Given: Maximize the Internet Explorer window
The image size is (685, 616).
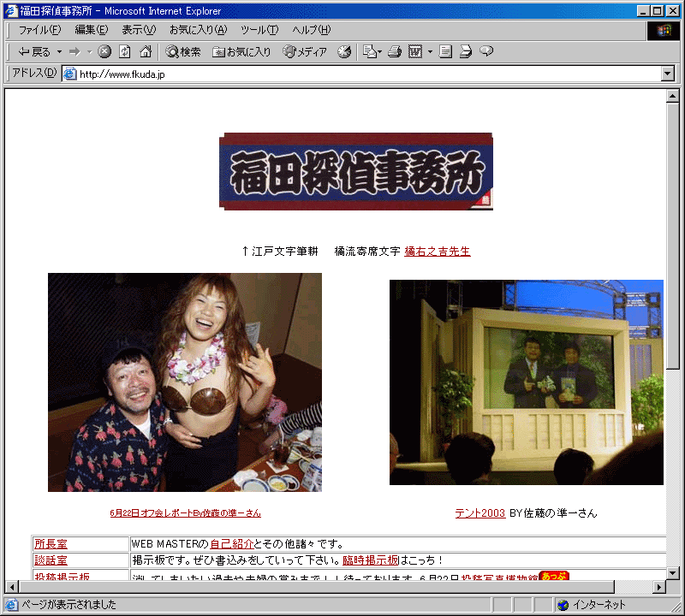Looking at the screenshot, I should click(657, 11).
